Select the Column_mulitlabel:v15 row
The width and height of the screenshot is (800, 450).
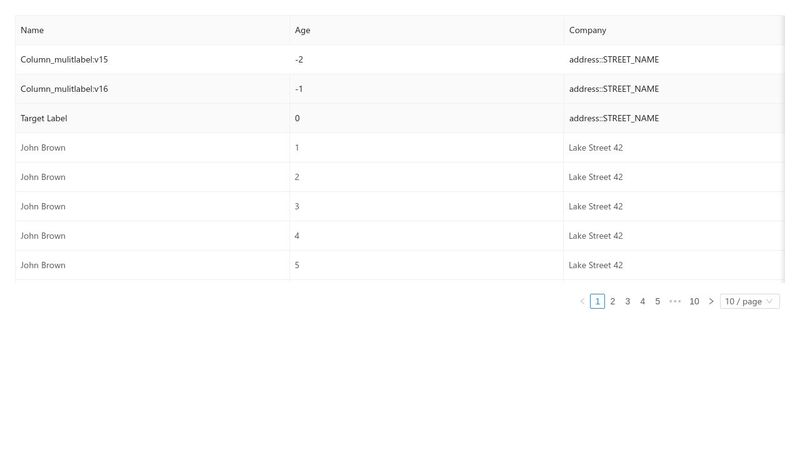[x=399, y=60]
